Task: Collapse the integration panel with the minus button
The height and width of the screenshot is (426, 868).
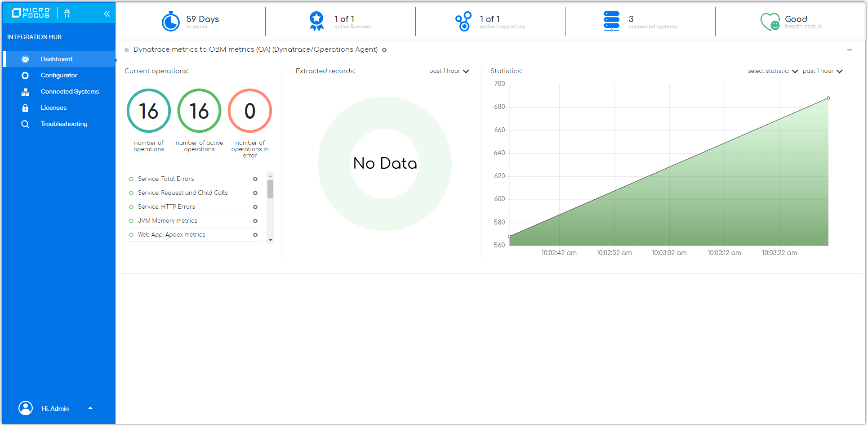Action: coord(850,50)
